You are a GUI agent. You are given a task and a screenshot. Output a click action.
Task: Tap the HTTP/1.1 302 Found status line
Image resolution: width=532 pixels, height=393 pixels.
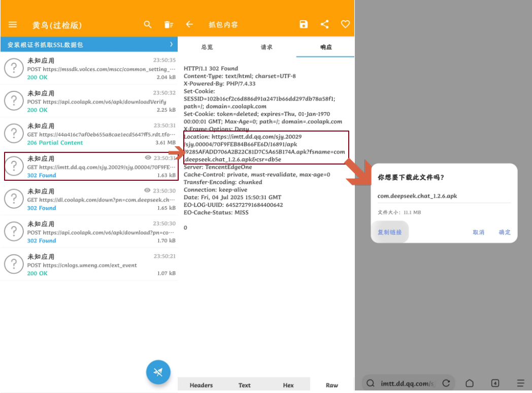211,68
